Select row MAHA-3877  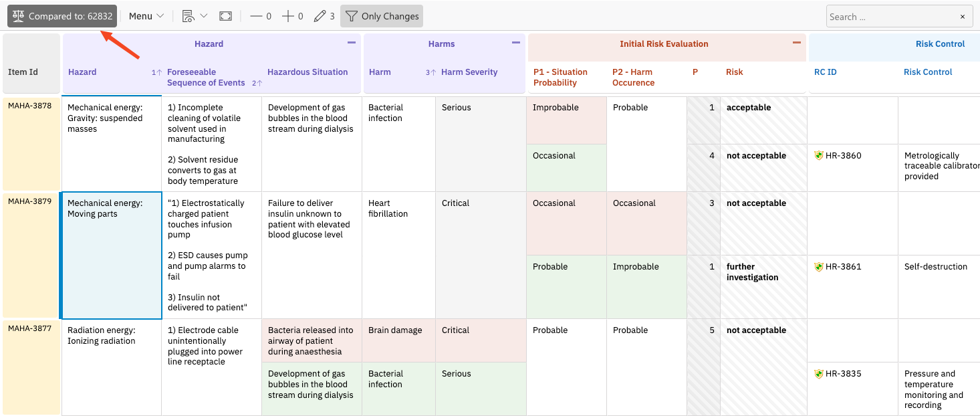pyautogui.click(x=30, y=367)
